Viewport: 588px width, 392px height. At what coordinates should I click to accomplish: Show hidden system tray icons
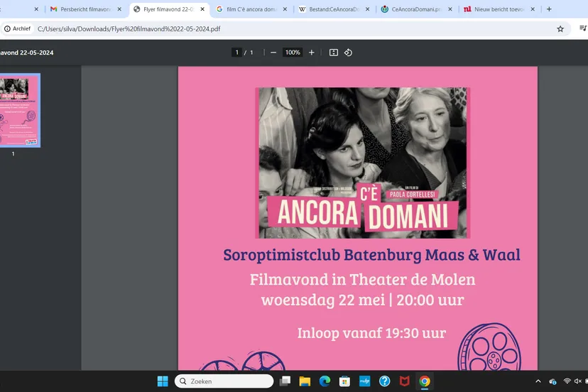click(x=538, y=381)
